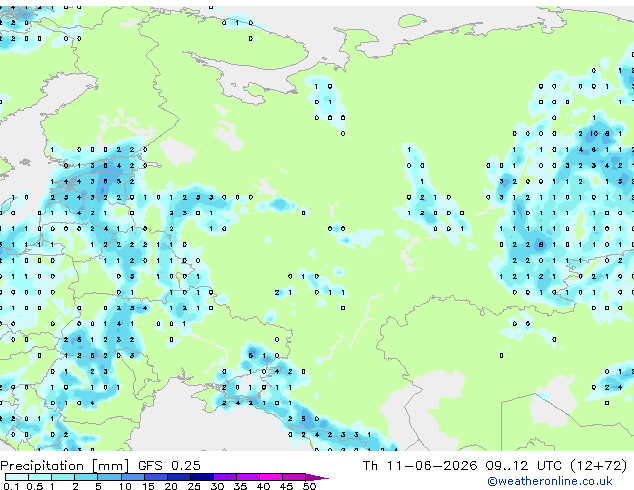Click the legend arrow tip above 50 mm

point(317,477)
